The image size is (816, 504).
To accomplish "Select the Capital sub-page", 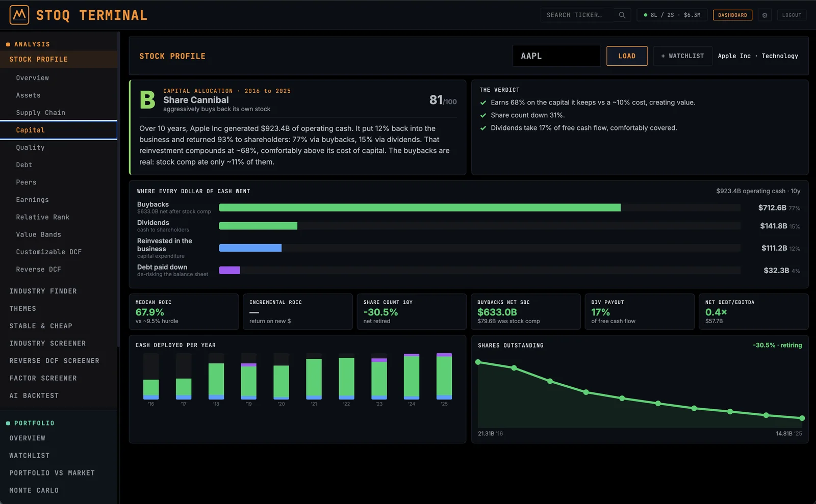I will click(x=59, y=130).
